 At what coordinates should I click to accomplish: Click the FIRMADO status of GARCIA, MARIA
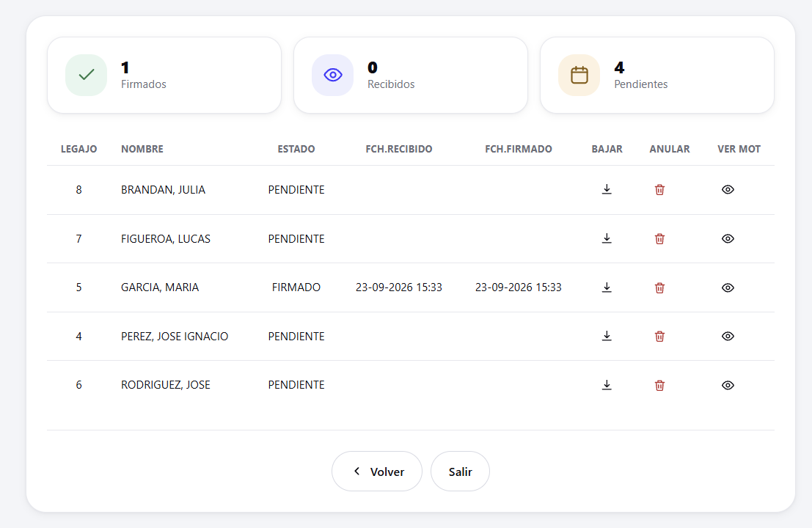(x=296, y=287)
